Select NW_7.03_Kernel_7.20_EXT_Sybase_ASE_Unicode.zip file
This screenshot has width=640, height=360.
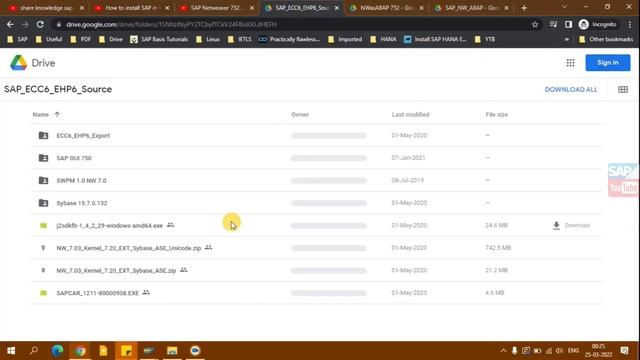(x=129, y=248)
